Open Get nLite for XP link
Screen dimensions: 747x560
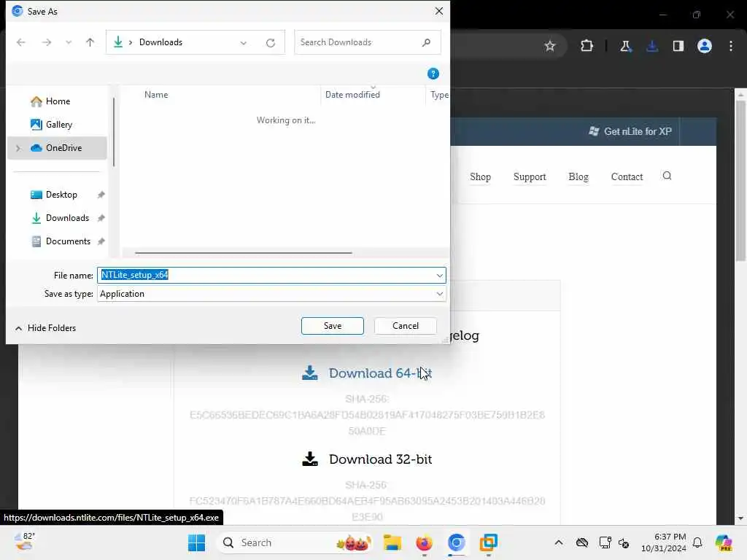click(630, 132)
